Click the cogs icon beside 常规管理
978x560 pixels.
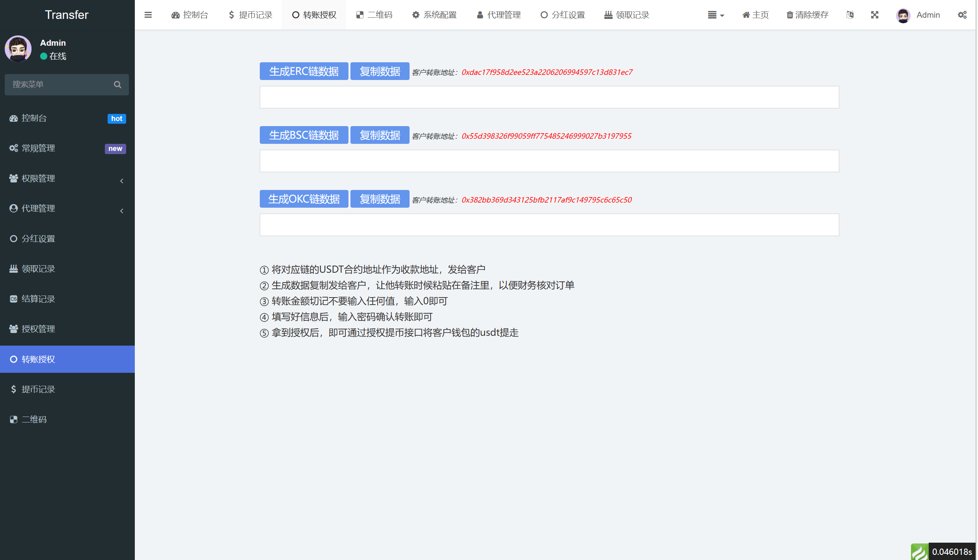(x=13, y=148)
